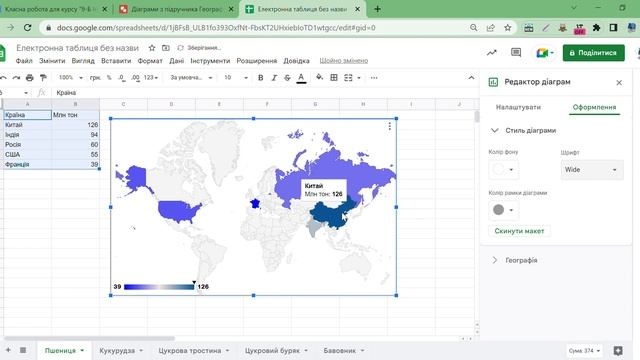Screen dimensions: 640x360
Task: Switch to the Бавовник sheet tab
Action: (344, 351)
